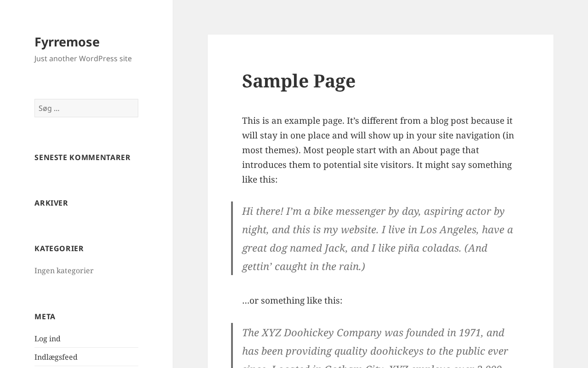
Task: Click the left border bar of the bike messenger quote
Action: [232, 238]
